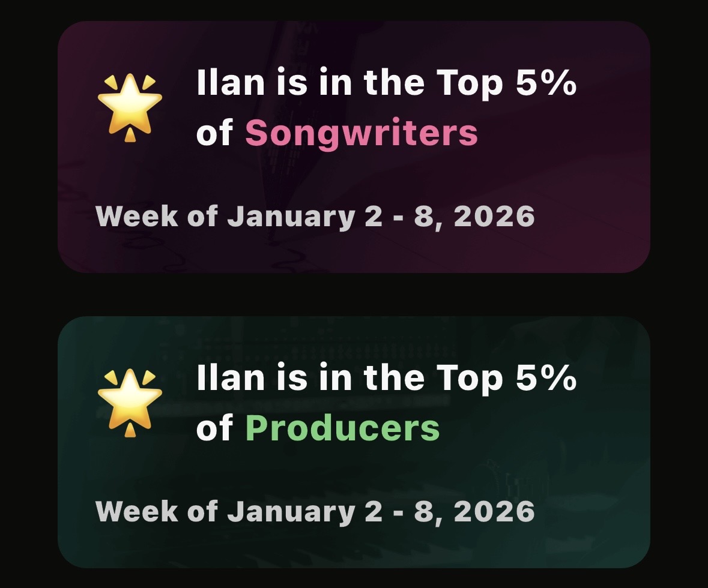Screen dimensions: 708x588
Task: Tap the green Producers label
Action: (x=342, y=428)
